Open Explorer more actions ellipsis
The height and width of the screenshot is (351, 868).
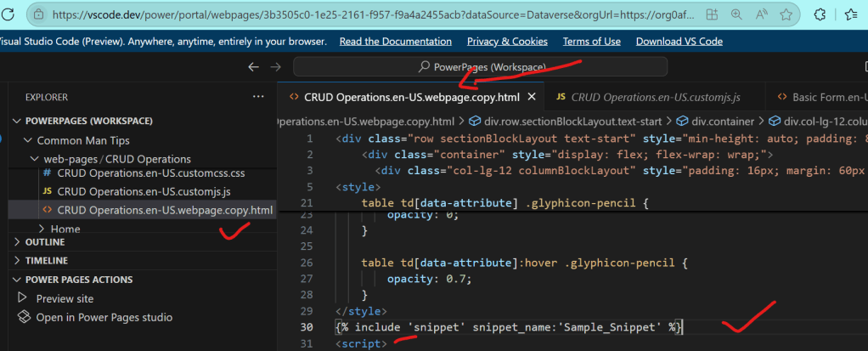coord(258,97)
